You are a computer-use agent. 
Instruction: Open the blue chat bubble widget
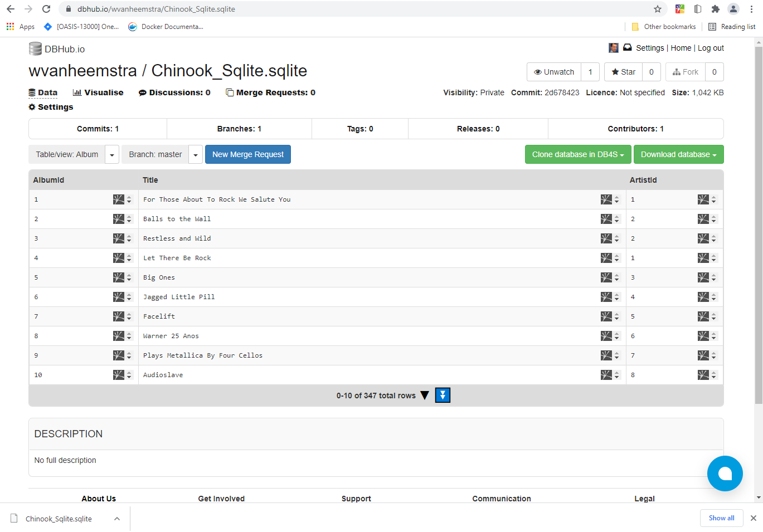pos(725,474)
